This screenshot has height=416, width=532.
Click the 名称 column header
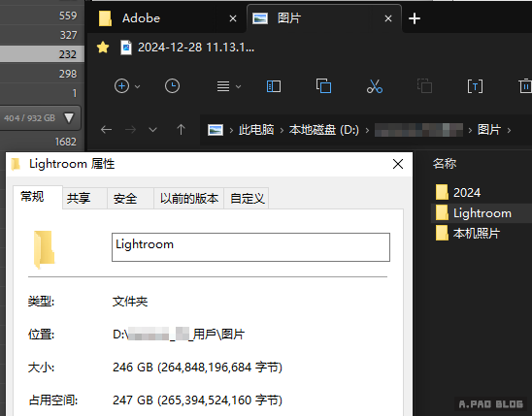445,164
